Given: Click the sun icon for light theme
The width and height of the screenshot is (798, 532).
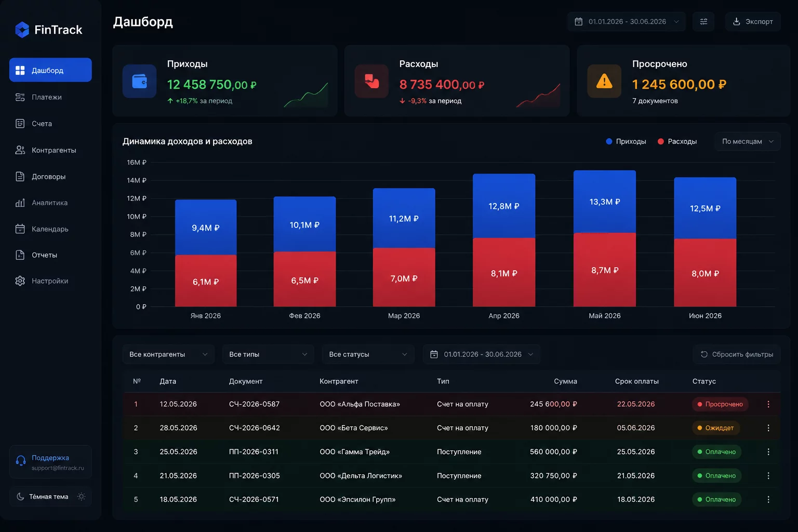Looking at the screenshot, I should pyautogui.click(x=82, y=497).
